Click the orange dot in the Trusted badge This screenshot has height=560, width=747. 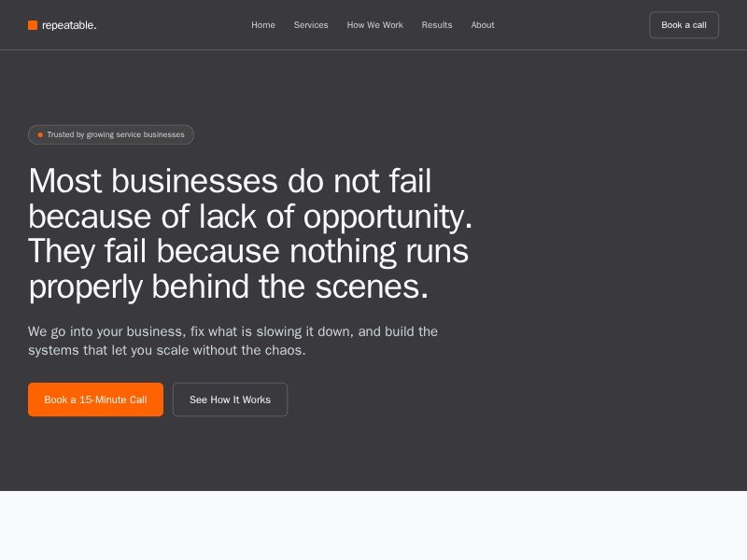point(40,135)
